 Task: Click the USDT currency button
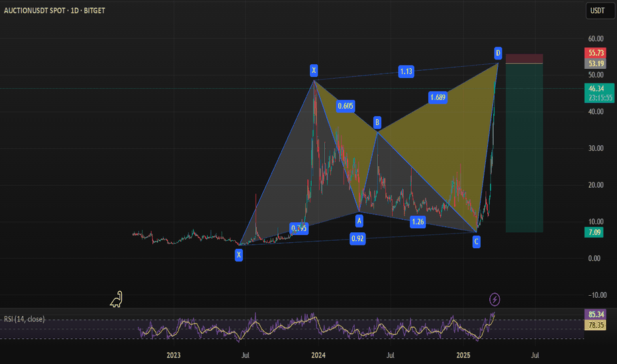click(600, 11)
